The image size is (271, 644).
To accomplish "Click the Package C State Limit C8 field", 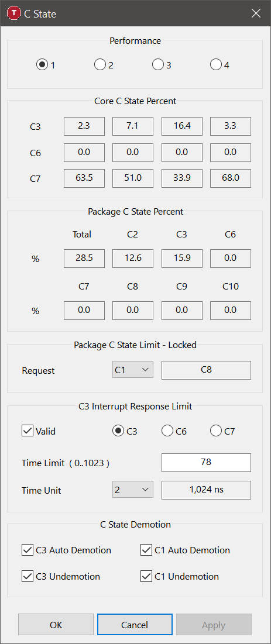I will pyautogui.click(x=206, y=370).
